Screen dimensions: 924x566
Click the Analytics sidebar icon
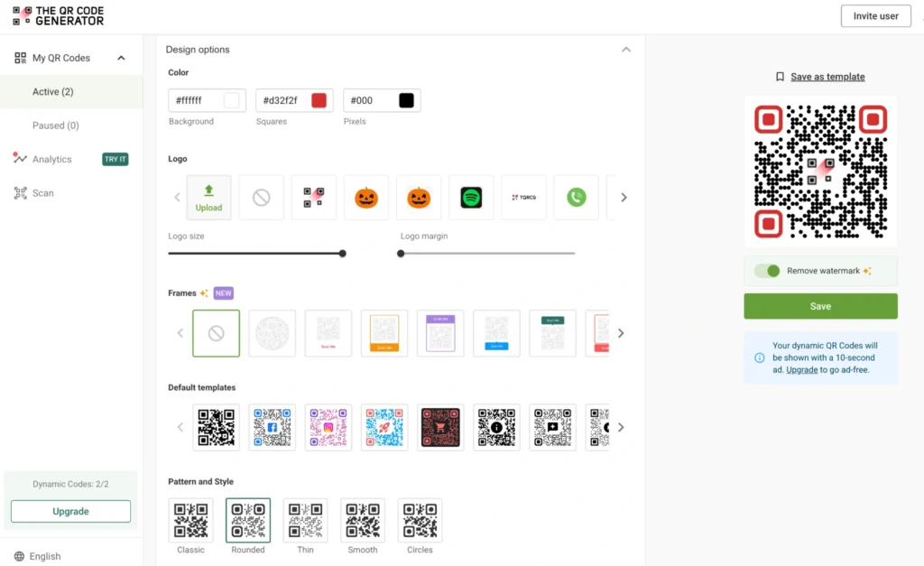click(x=20, y=158)
